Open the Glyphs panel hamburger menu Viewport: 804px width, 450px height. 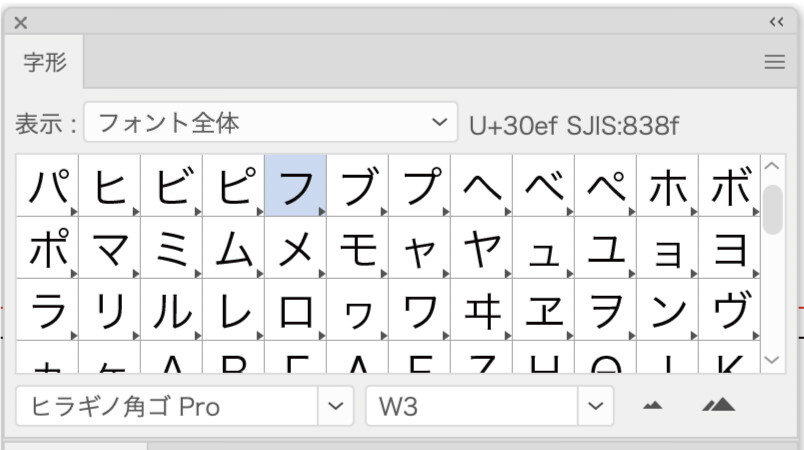point(774,62)
